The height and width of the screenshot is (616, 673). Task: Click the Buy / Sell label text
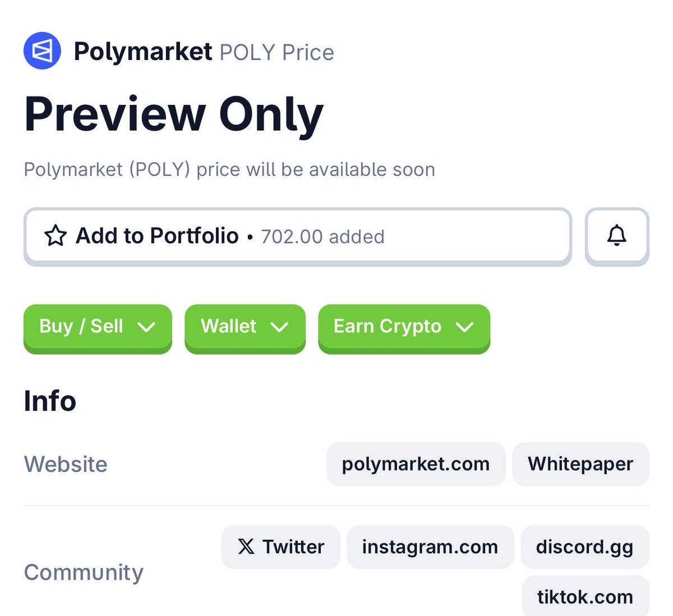click(81, 326)
